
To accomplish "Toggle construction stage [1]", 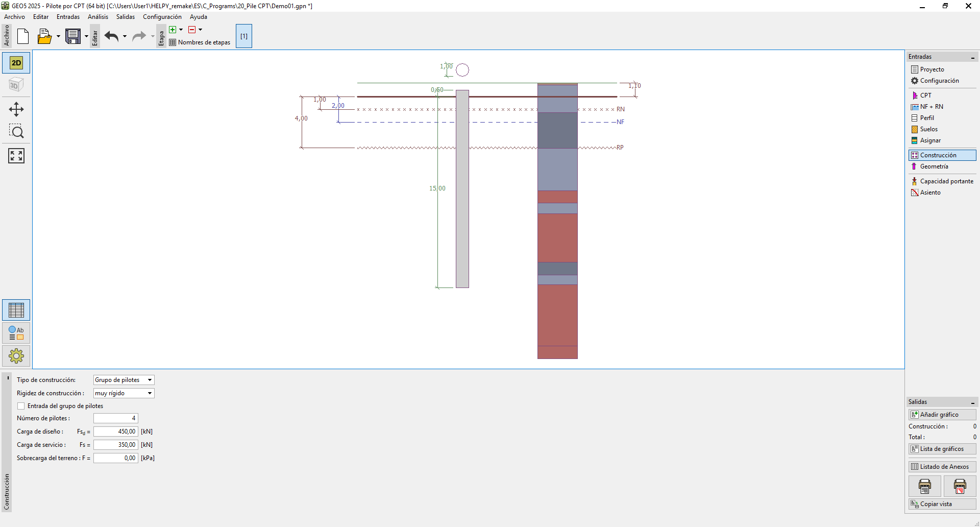I will [x=244, y=36].
